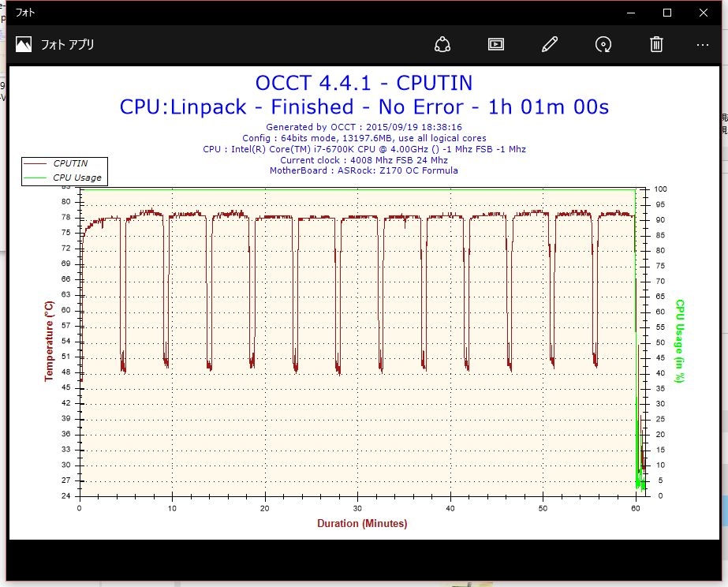The height and width of the screenshot is (587, 728).
Task: Click the OCCT 4.4.1 - CPUTIN title
Action: (364, 83)
